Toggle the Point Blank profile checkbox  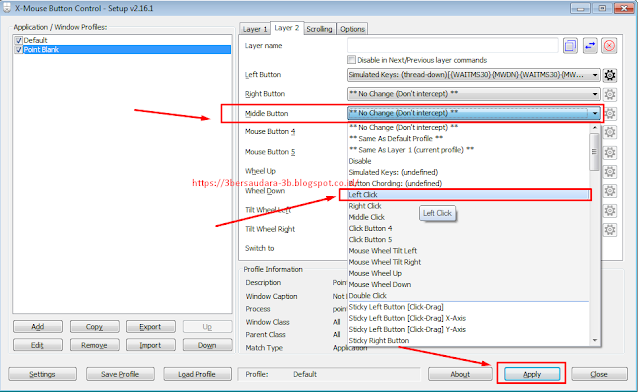click(18, 50)
